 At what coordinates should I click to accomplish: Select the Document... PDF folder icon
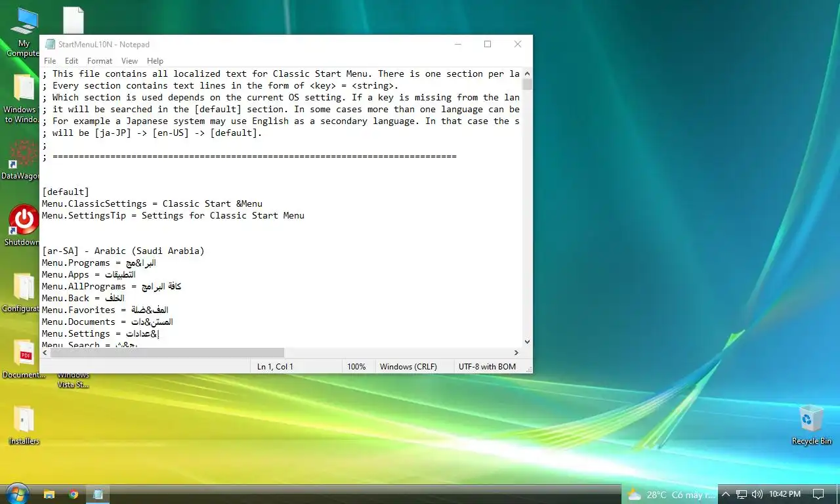[24, 358]
